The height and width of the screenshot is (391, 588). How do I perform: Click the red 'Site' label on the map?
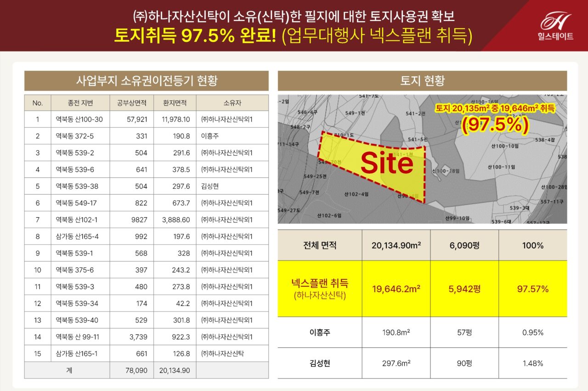(x=387, y=164)
